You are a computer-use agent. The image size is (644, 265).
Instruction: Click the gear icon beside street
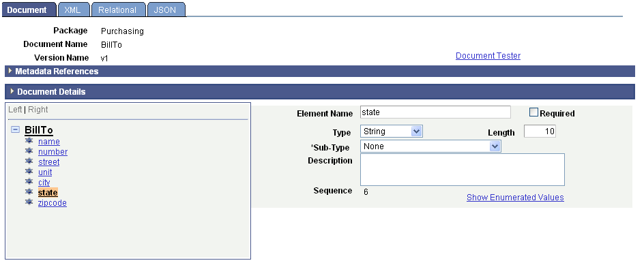[29, 161]
